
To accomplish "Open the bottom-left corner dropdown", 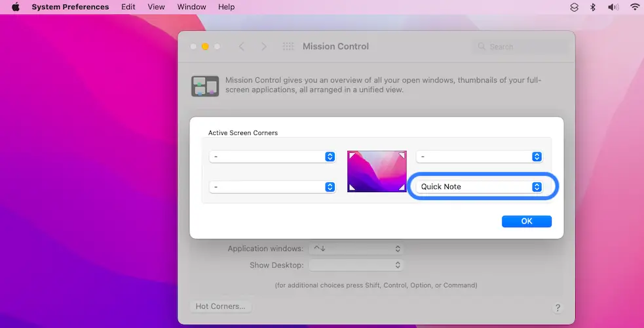I will pos(273,187).
